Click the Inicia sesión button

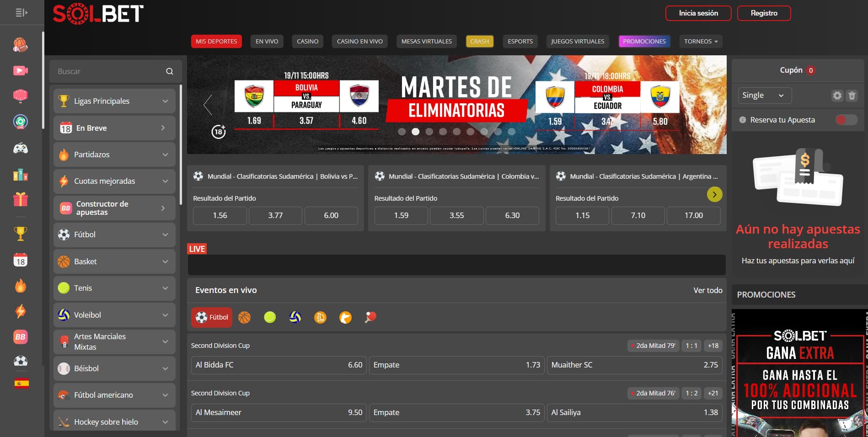[x=698, y=13]
